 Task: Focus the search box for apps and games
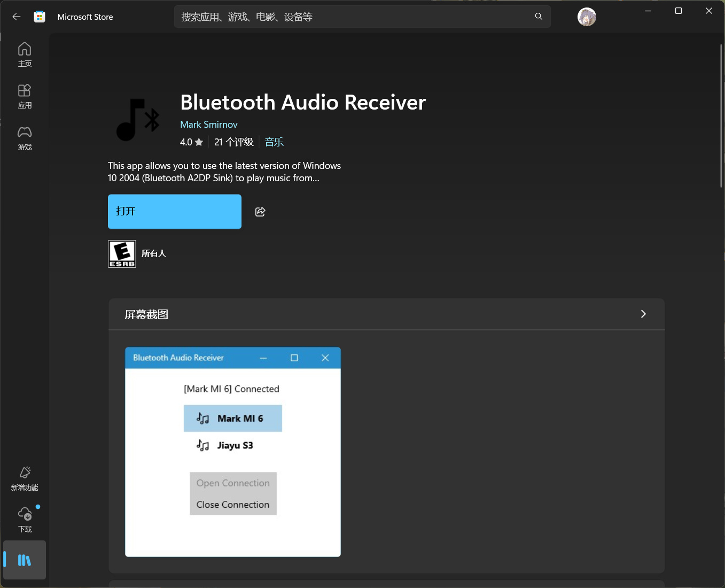point(362,17)
